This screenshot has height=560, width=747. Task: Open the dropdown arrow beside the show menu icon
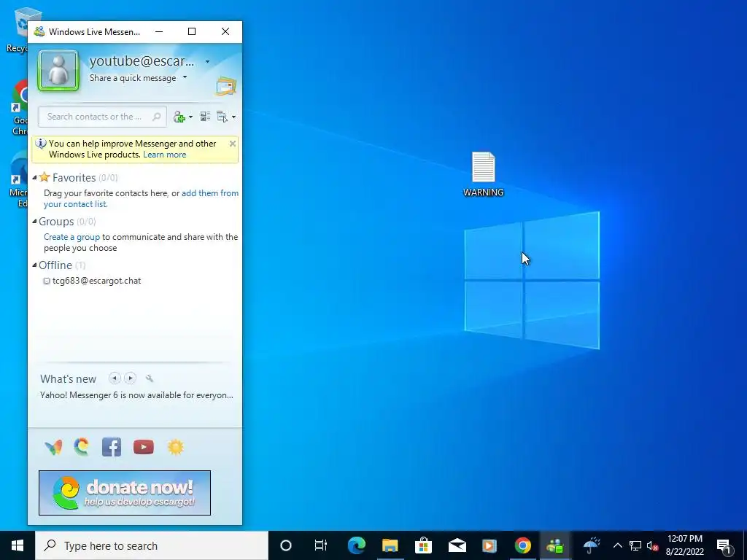tap(233, 117)
